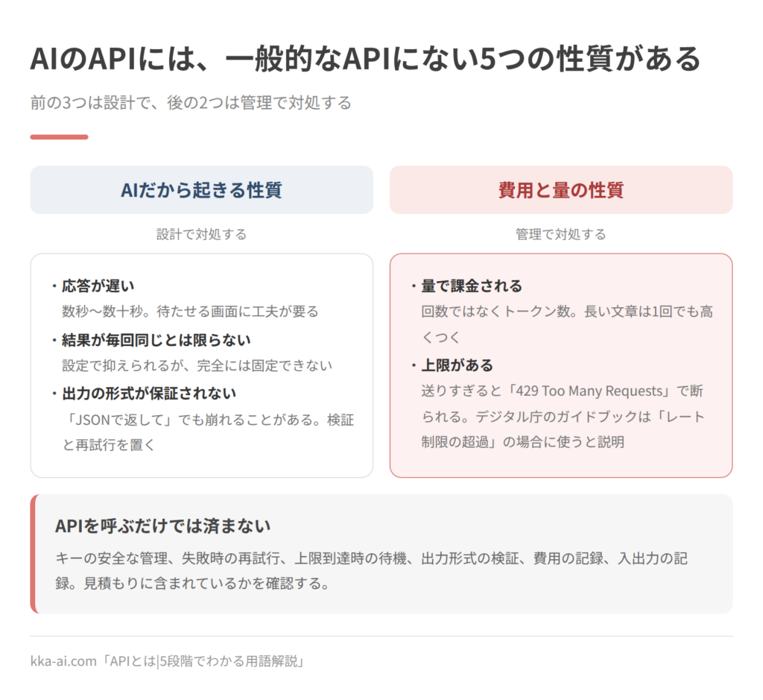Click the text 制限の超過」の場合に使うと説明
This screenshot has width=763, height=700.
pos(522,442)
